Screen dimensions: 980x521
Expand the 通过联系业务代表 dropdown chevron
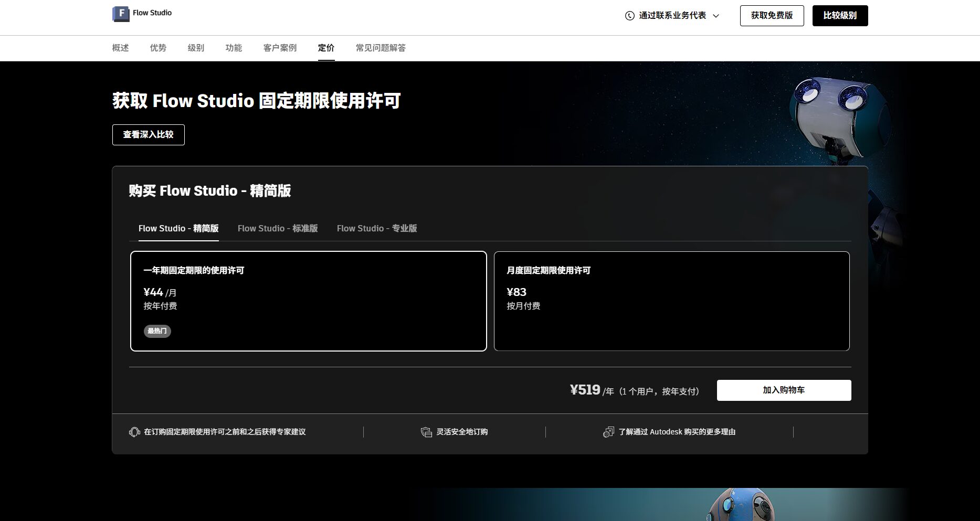[x=716, y=16]
